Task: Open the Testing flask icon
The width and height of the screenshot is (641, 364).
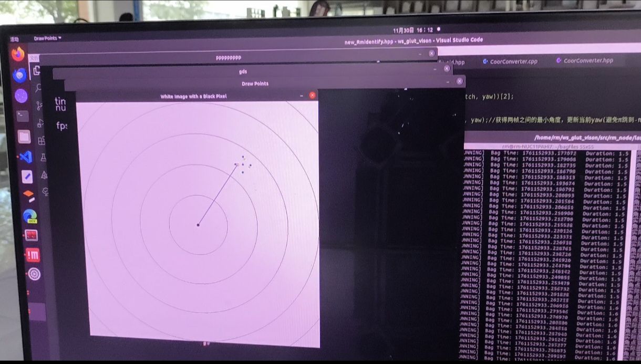Action: tap(43, 158)
